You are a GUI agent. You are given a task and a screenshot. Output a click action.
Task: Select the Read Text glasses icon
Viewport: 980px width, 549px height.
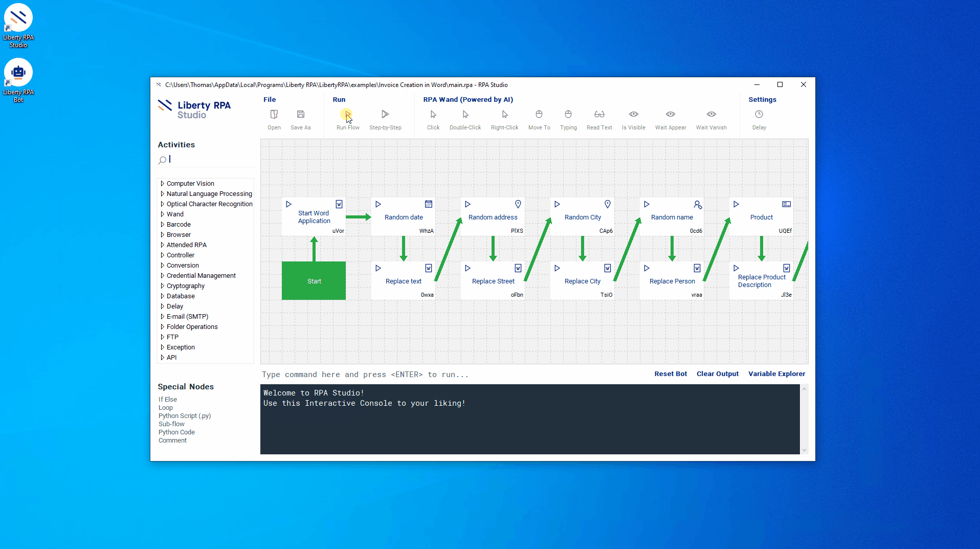tap(599, 115)
